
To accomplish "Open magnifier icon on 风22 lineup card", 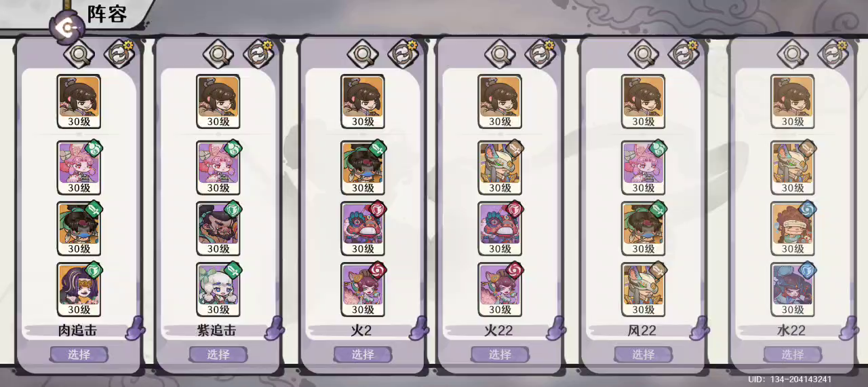I will pos(642,52).
